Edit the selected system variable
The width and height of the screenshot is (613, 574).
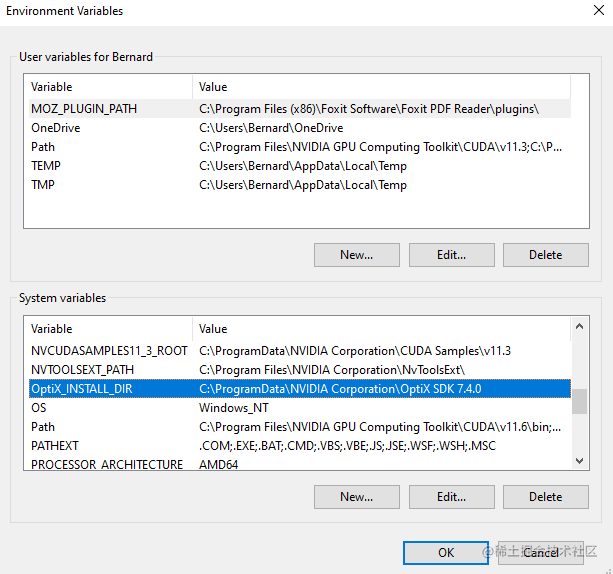451,497
